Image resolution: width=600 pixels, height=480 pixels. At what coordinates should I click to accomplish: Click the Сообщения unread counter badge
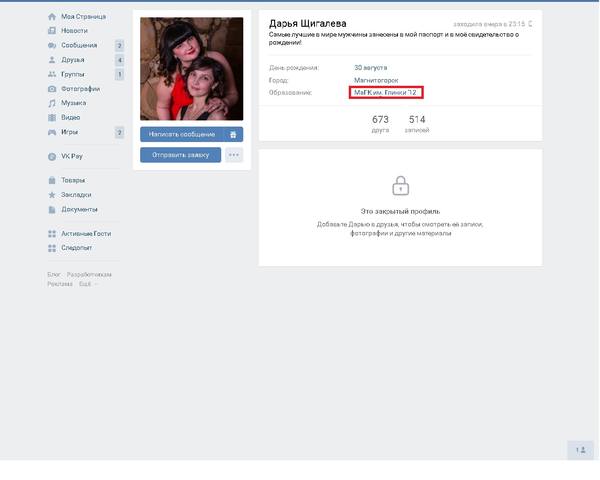point(119,46)
